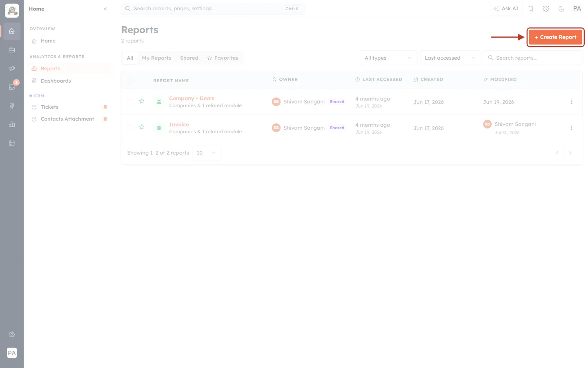Open the Invoice report link
This screenshot has width=588, height=368.
pyautogui.click(x=179, y=125)
